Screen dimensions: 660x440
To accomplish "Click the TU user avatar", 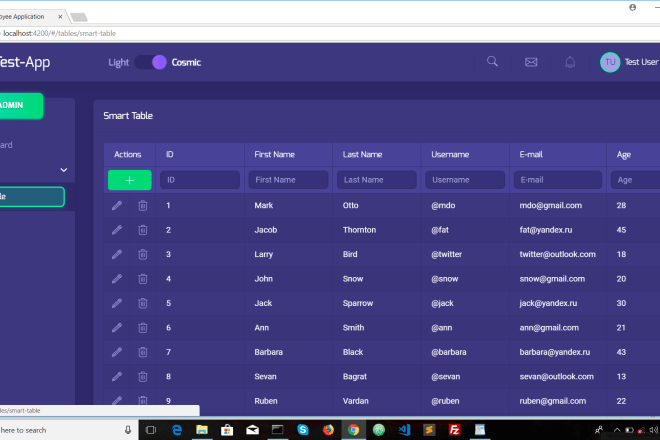I will [610, 62].
